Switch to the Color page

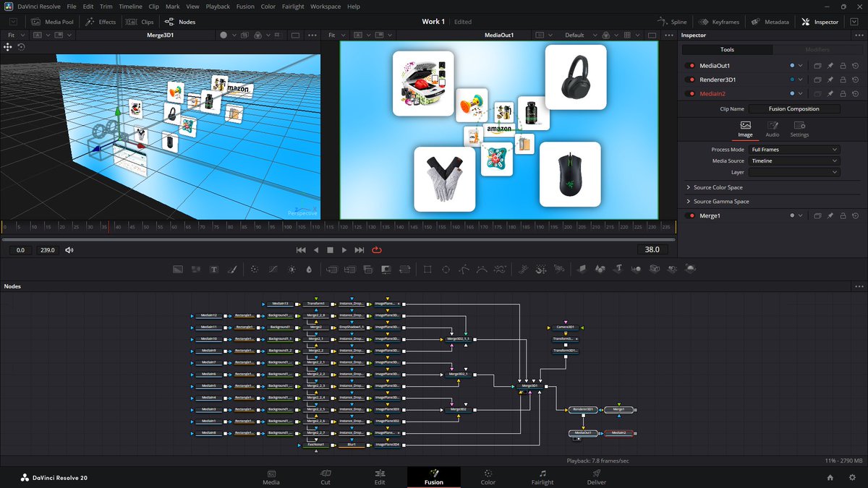tap(488, 478)
